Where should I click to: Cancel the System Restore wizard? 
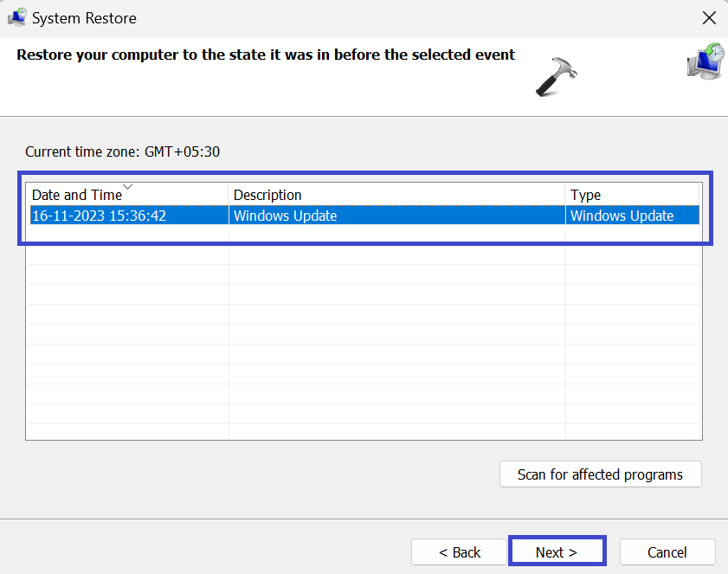[x=667, y=552]
